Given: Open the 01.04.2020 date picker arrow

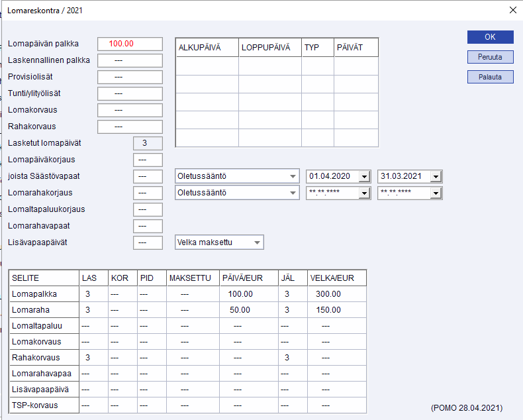Looking at the screenshot, I should point(363,177).
